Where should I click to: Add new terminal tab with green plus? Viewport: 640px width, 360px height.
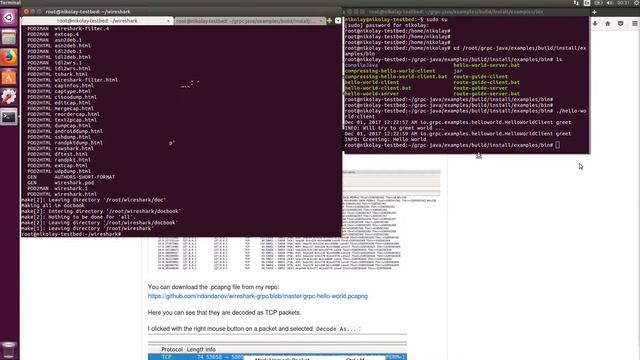[329, 20]
